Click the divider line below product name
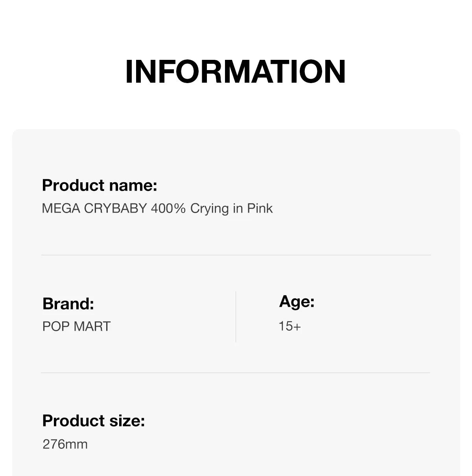Screen dimensions: 472x476 coord(236,255)
